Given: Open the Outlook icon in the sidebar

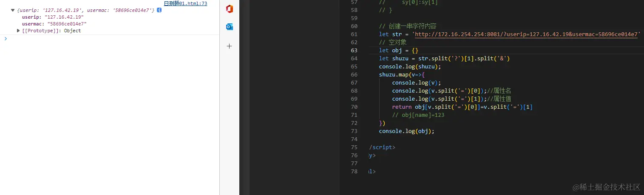Looking at the screenshot, I should pos(230,27).
